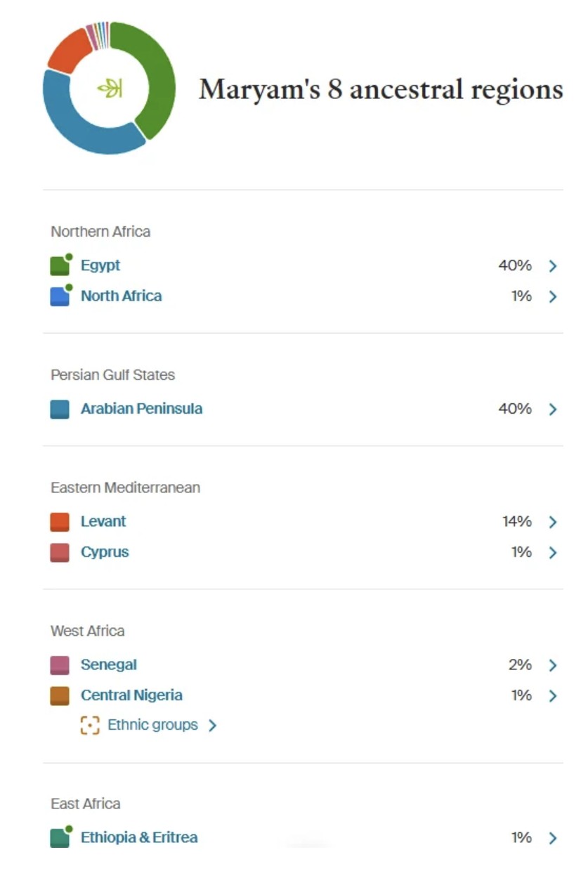Open the Cyprus region link
The height and width of the screenshot is (871, 588).
pyautogui.click(x=105, y=552)
